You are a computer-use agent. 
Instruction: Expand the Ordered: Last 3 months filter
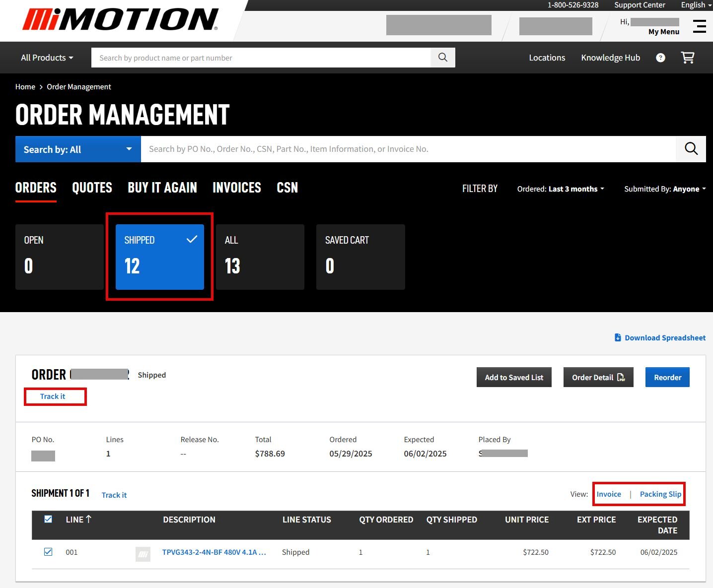pyautogui.click(x=561, y=189)
